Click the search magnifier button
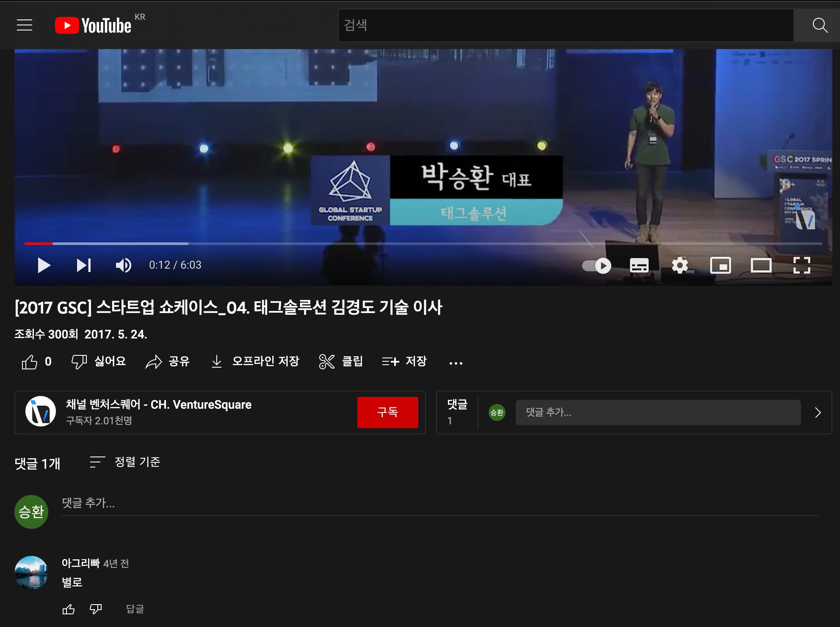The height and width of the screenshot is (627, 840). coord(820,25)
